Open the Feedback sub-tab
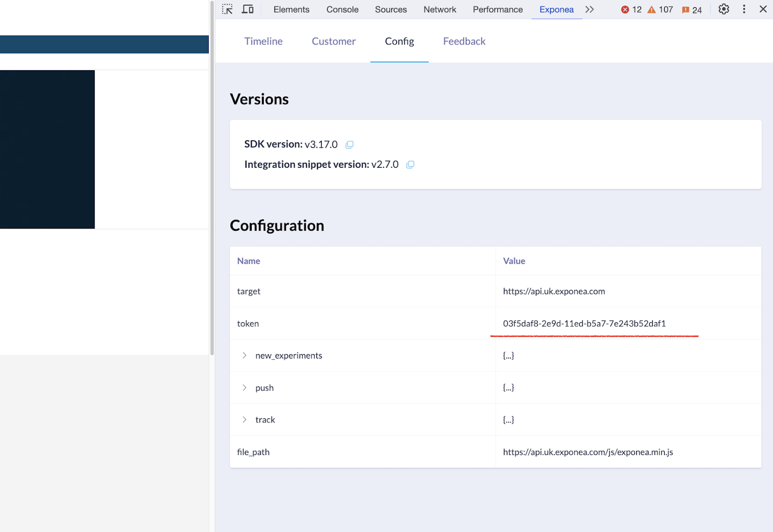 464,42
